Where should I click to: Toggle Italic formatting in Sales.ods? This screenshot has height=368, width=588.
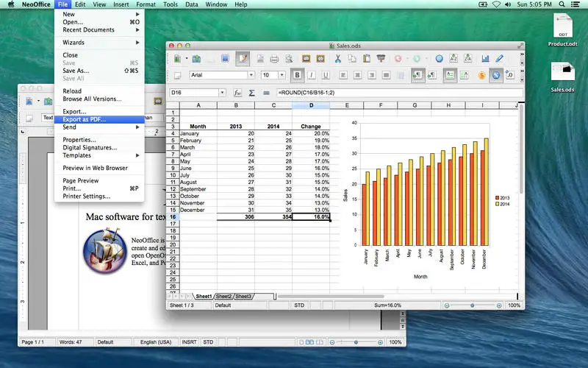(311, 75)
